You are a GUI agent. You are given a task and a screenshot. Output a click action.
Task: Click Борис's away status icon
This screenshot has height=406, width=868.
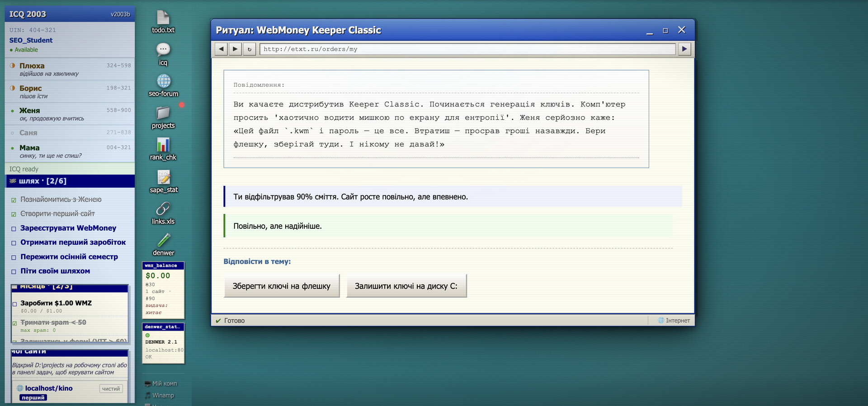pos(13,88)
